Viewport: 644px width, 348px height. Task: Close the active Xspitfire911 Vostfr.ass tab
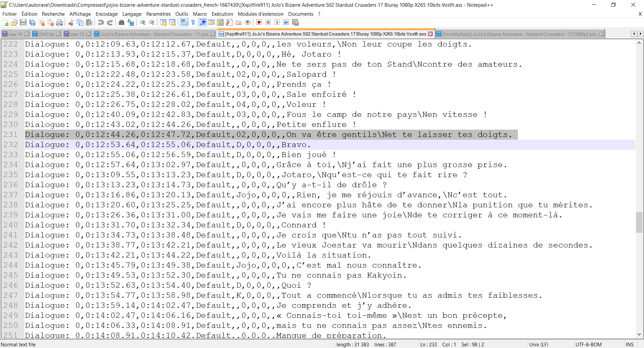(x=430, y=34)
